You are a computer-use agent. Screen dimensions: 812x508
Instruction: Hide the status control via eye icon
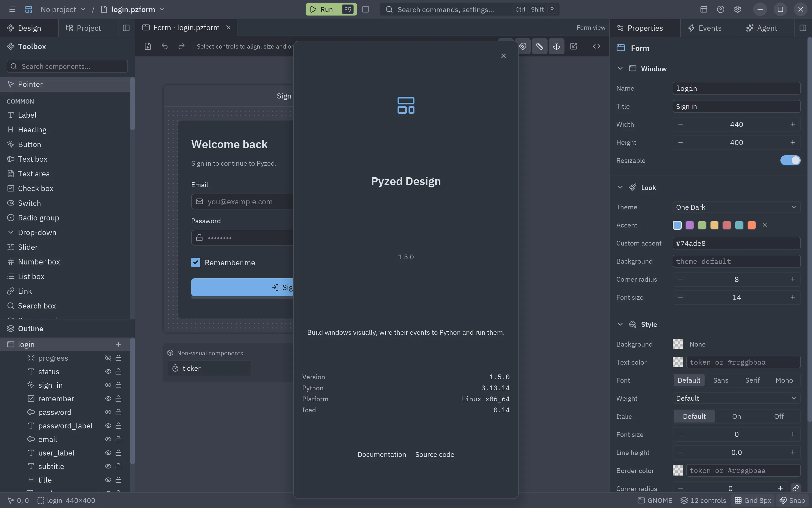click(108, 371)
